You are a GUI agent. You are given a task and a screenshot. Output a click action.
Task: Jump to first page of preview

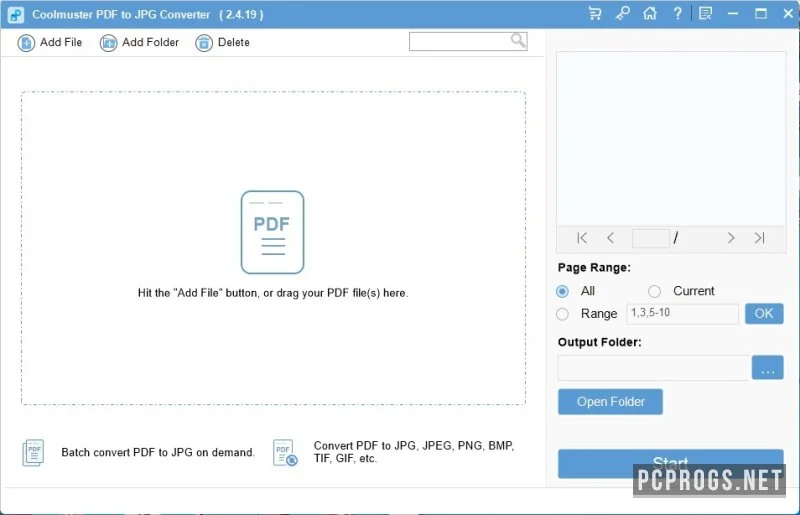coord(582,238)
